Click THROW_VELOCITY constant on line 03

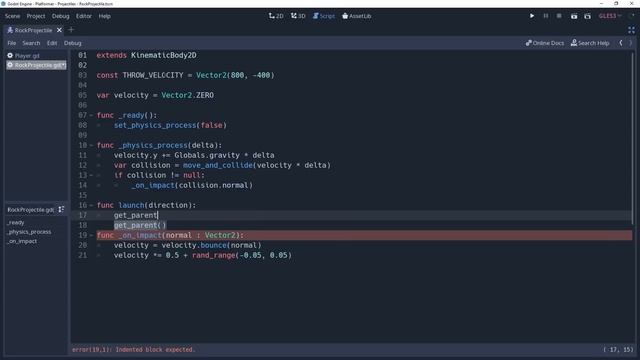(153, 75)
